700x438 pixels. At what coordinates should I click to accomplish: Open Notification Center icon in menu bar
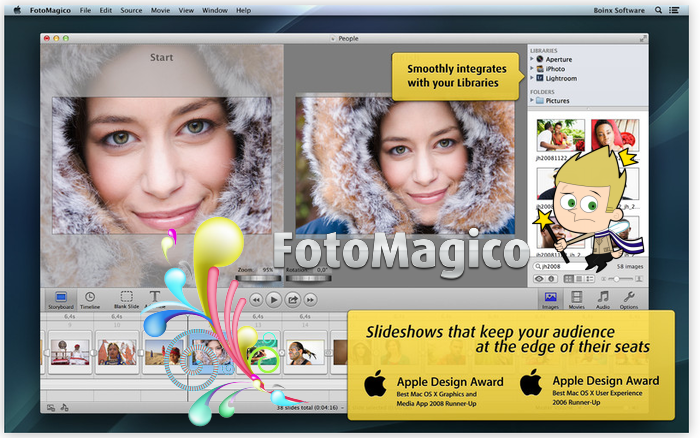click(674, 10)
